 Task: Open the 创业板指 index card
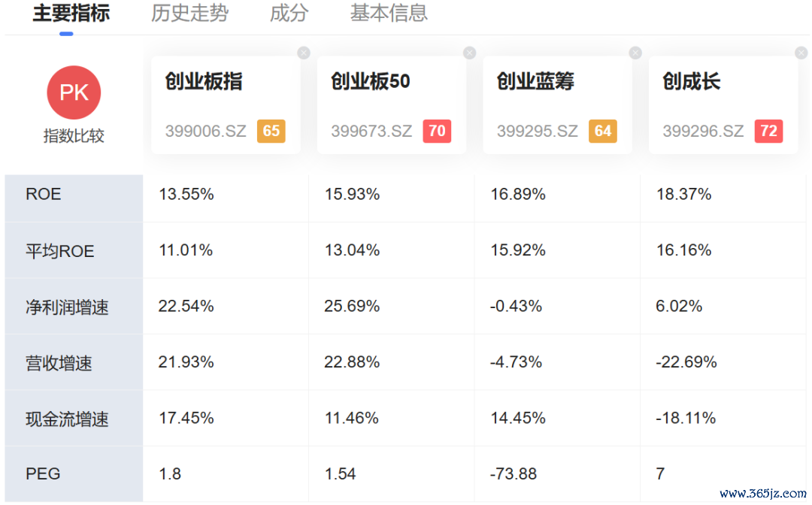click(x=226, y=105)
